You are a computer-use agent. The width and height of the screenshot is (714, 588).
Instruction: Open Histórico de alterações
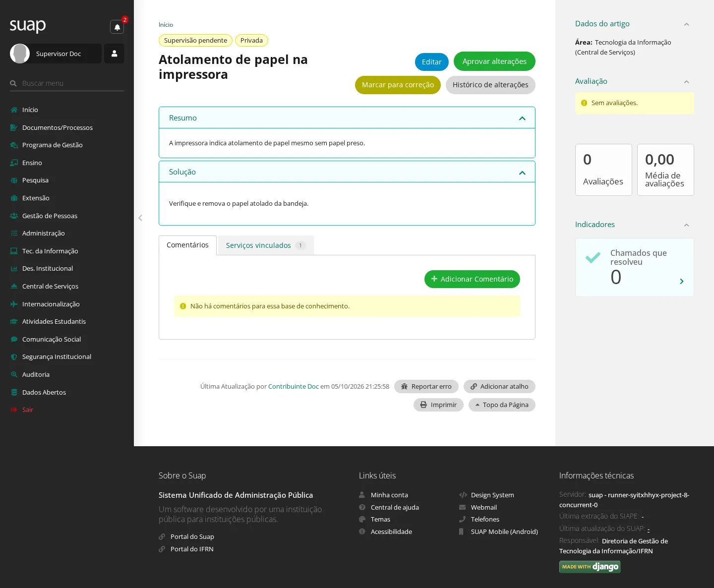pyautogui.click(x=490, y=85)
